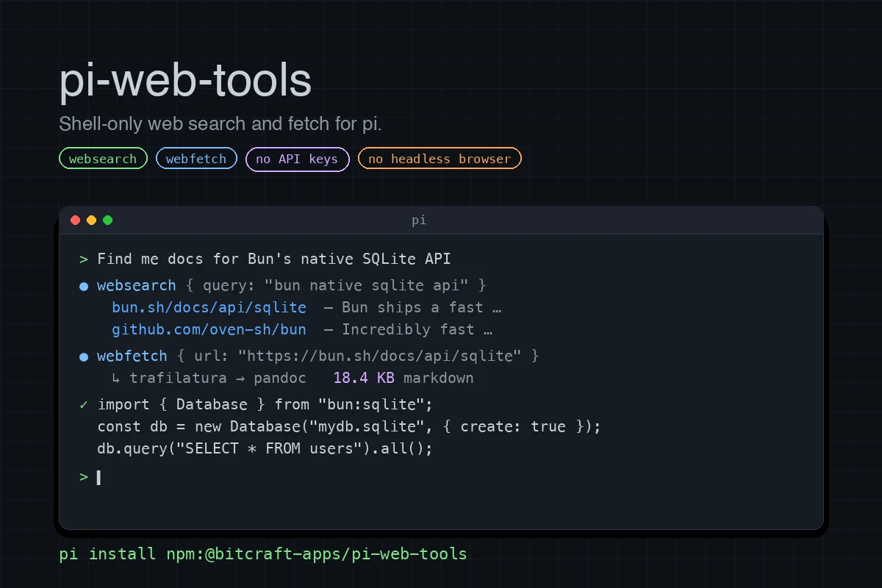Open the bun.sh/docs/api/sqlite result link

pos(209,307)
